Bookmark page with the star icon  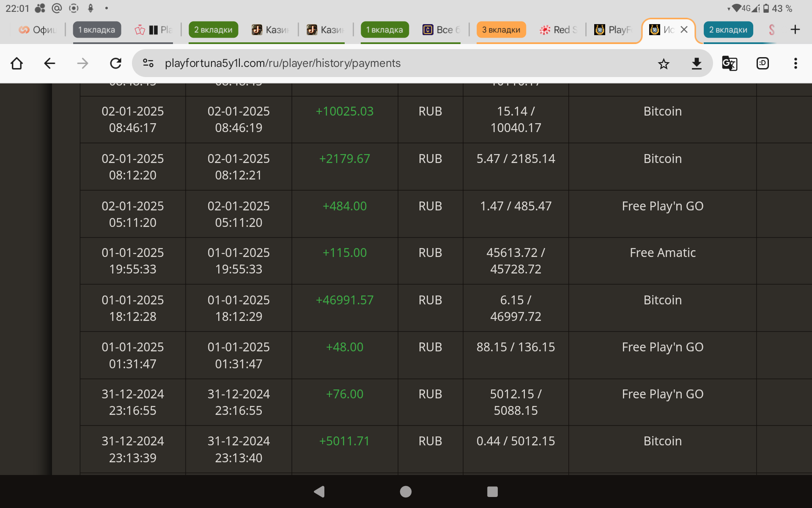664,63
